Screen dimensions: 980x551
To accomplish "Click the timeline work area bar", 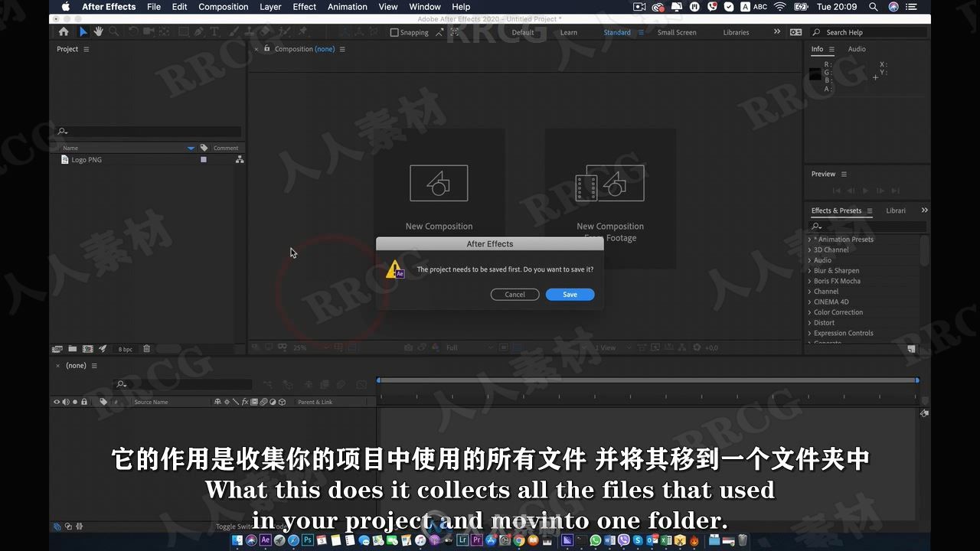I will (x=647, y=380).
